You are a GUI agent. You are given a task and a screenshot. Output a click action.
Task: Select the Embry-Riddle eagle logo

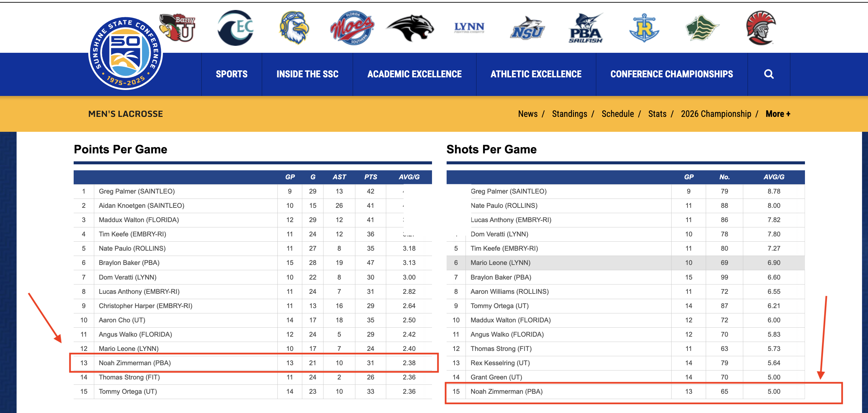[294, 28]
